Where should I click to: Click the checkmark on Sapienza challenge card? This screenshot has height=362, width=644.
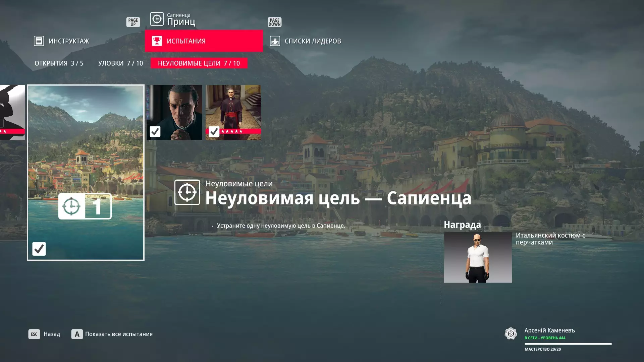[39, 249]
